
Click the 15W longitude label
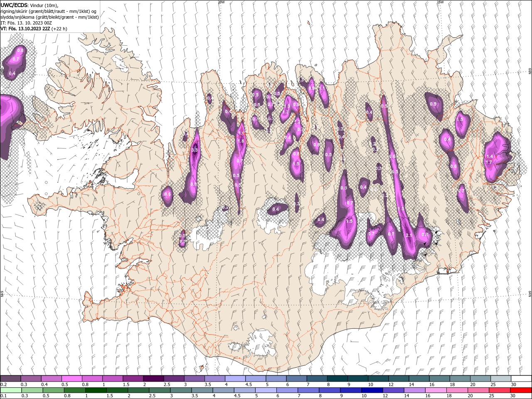pos(440,2)
